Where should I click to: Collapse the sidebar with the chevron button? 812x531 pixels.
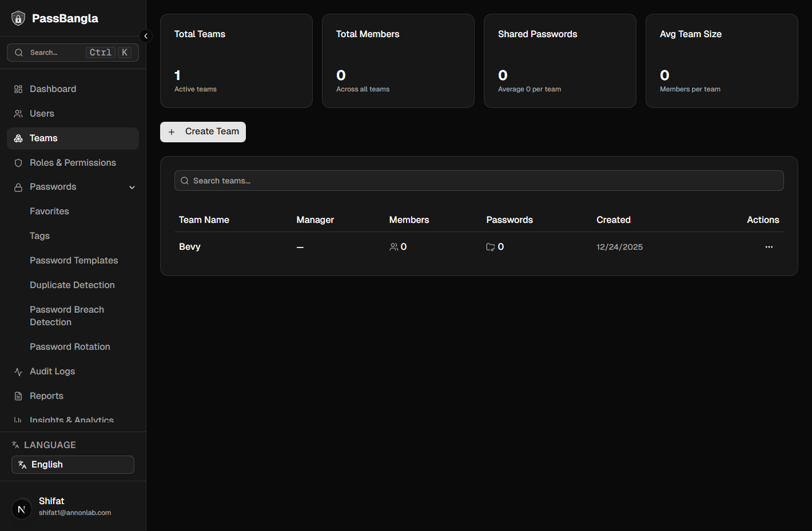pos(146,36)
